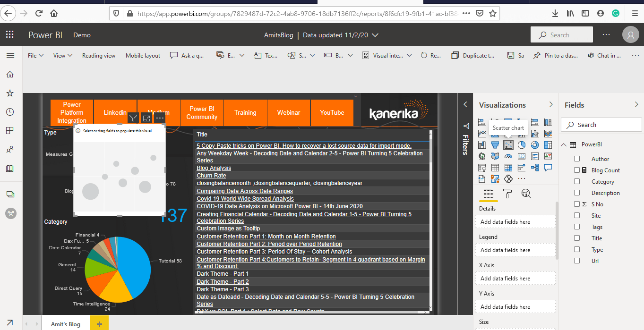Open the data updated dropdown in header

(375, 35)
